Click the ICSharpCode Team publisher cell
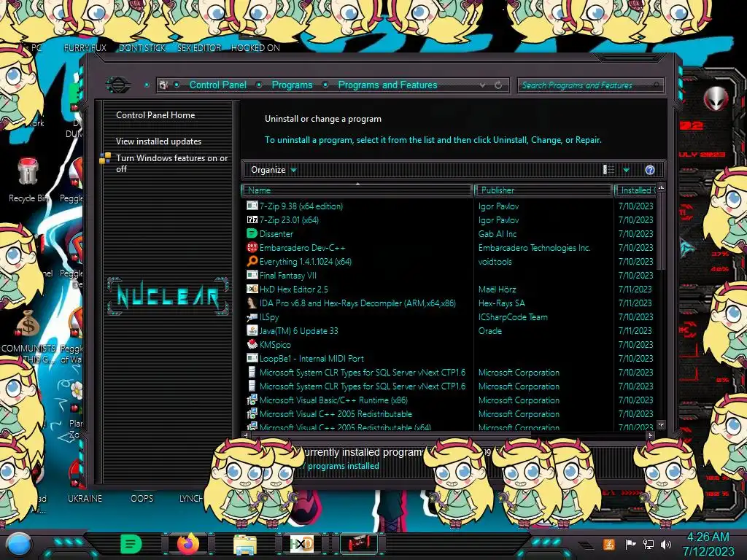 (513, 316)
